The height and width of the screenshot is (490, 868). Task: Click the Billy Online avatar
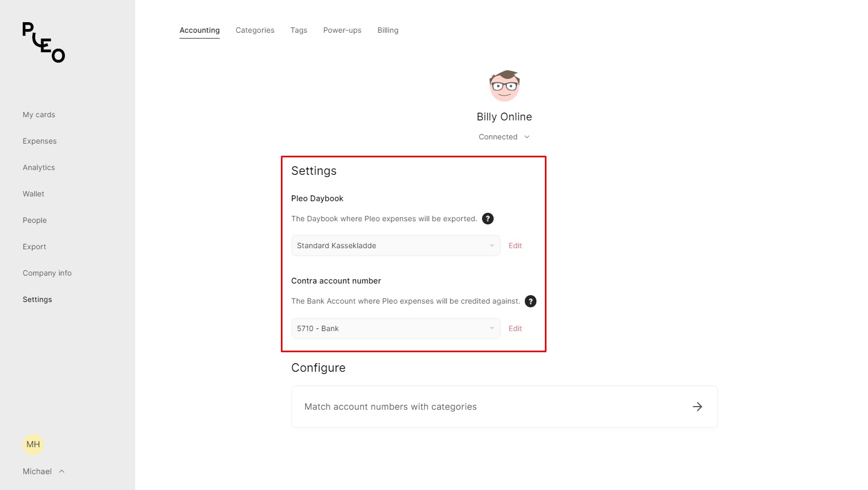tap(504, 86)
